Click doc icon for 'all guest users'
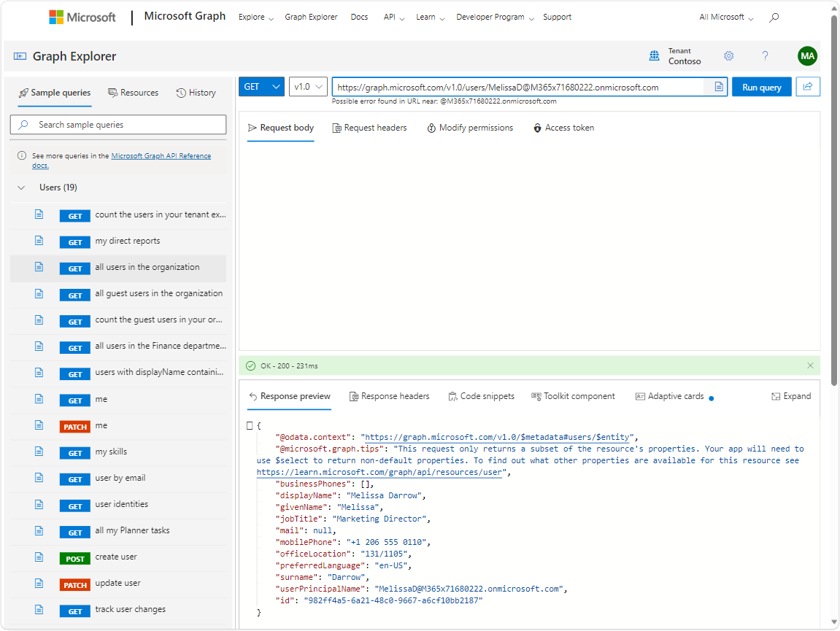Screen dimensions: 840x631 point(39,293)
